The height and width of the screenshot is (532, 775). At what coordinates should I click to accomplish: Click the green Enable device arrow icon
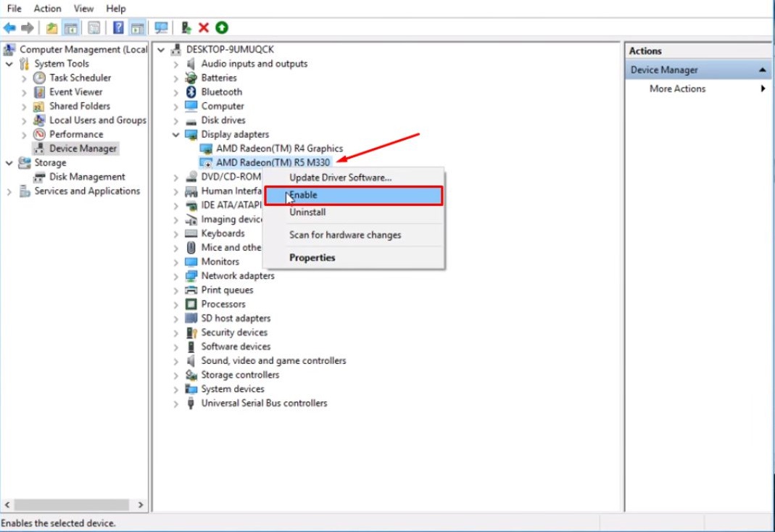pyautogui.click(x=222, y=28)
